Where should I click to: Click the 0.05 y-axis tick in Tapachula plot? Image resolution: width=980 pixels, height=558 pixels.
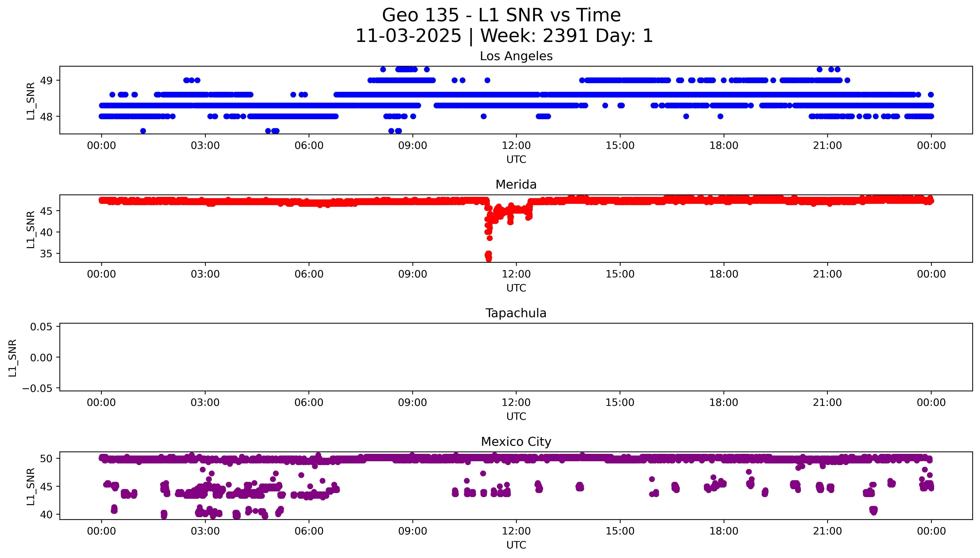[41, 327]
